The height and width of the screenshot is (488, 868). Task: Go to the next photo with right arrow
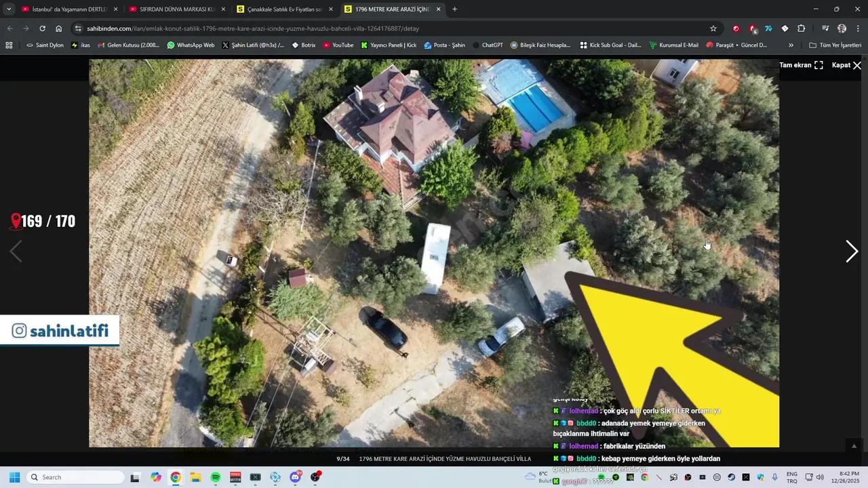pyautogui.click(x=852, y=251)
